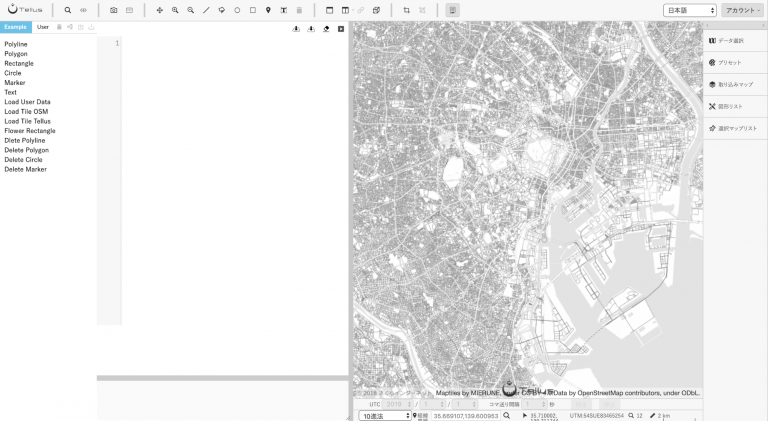Toggle split-screen map view
Image resolution: width=768 pixels, height=421 pixels.
(345, 10)
